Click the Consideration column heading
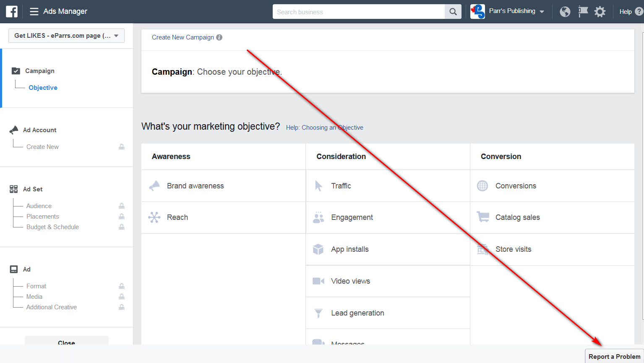This screenshot has width=644, height=363. click(x=341, y=157)
